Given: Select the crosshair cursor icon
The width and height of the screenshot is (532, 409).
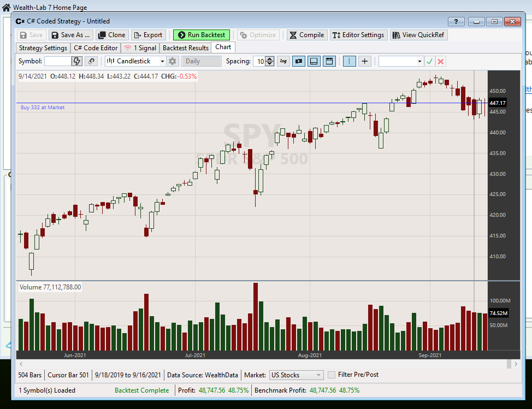Looking at the screenshot, I should click(x=365, y=61).
